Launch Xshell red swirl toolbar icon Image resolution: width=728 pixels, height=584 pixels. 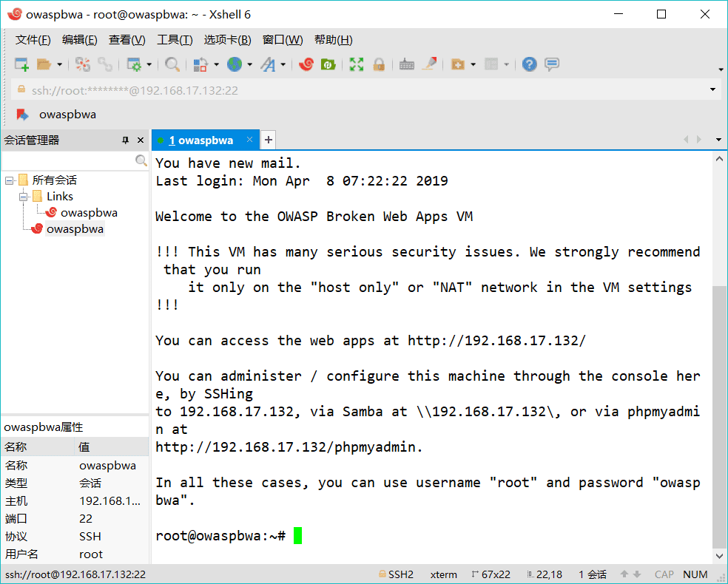(306, 64)
